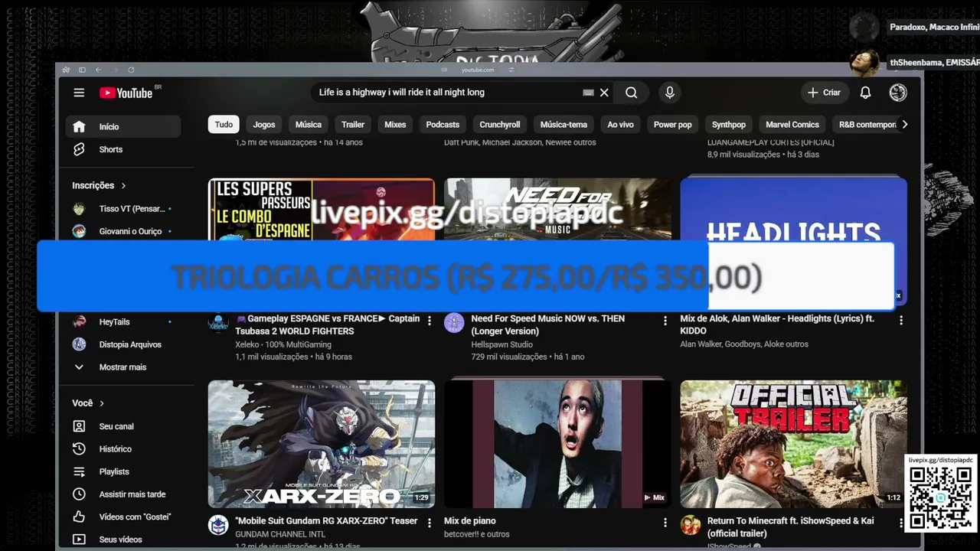Image resolution: width=980 pixels, height=551 pixels.
Task: Select the Podcasts filter chip
Action: tap(443, 125)
